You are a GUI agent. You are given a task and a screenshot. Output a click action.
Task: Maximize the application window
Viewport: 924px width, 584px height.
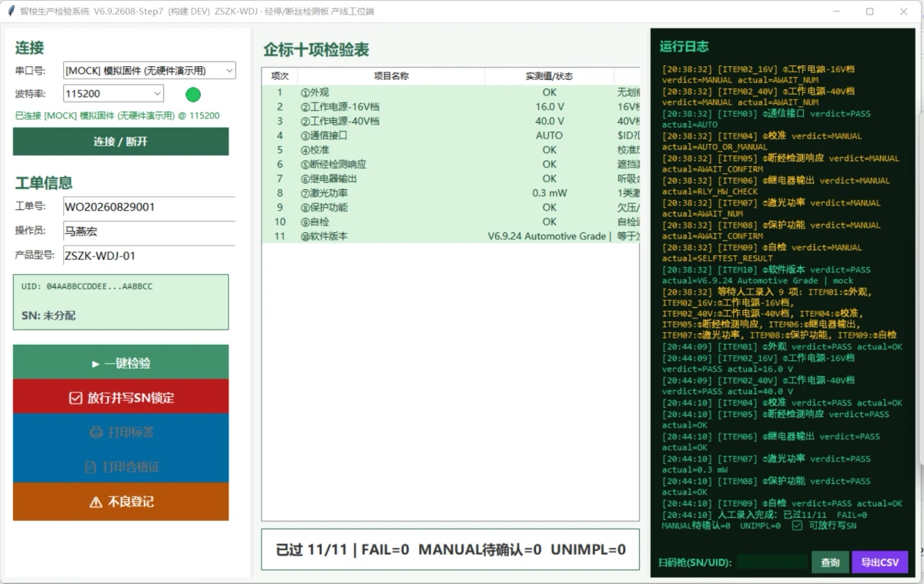coord(869,12)
